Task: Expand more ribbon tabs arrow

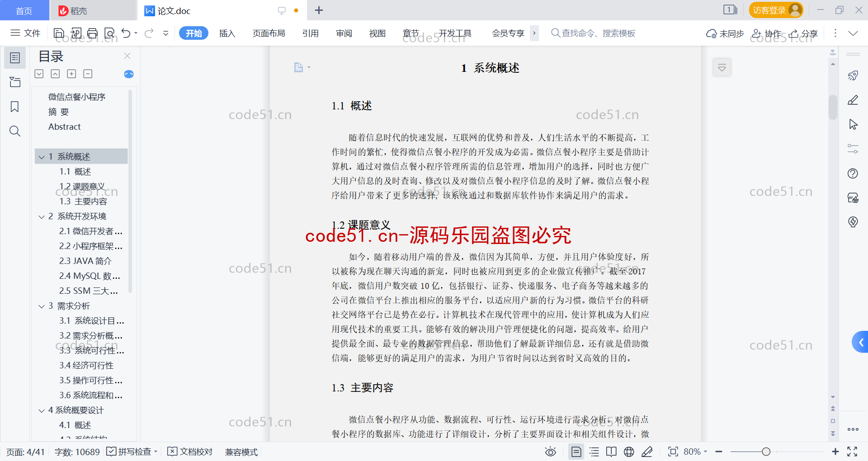Action: tap(534, 33)
